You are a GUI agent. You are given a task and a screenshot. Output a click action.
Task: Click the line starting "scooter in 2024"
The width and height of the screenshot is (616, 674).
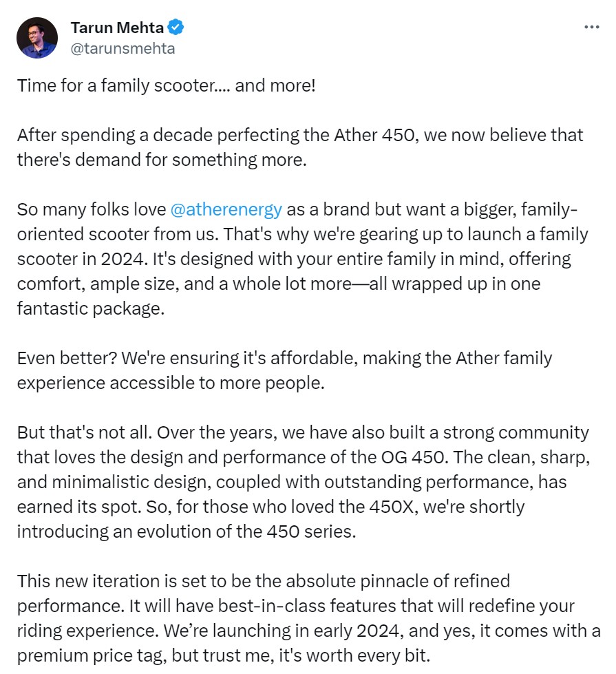click(294, 259)
